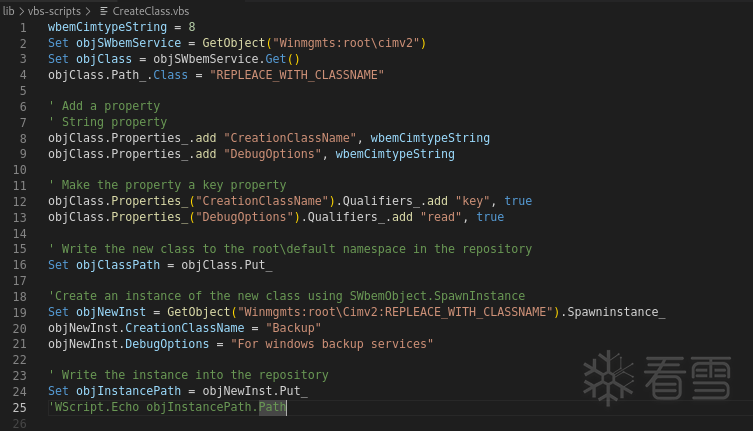Click line number 25 in gutter
The image size is (753, 431).
click(x=20, y=408)
